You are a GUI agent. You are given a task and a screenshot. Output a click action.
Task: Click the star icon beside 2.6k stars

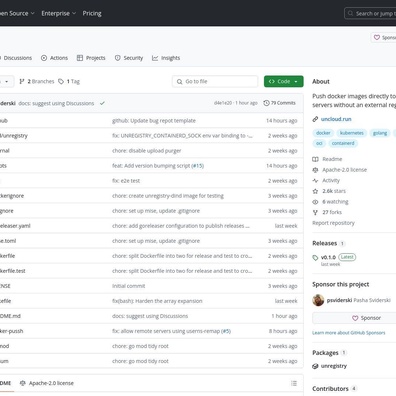pos(315,191)
